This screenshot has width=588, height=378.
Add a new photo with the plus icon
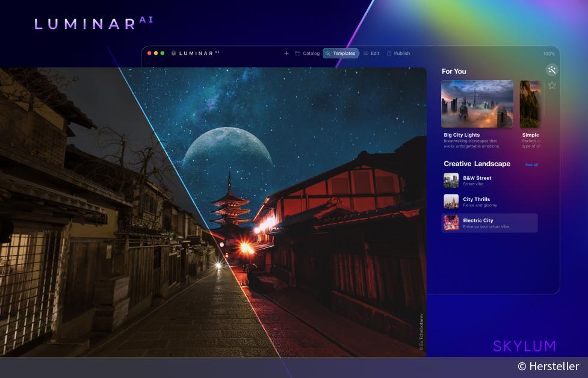point(286,53)
